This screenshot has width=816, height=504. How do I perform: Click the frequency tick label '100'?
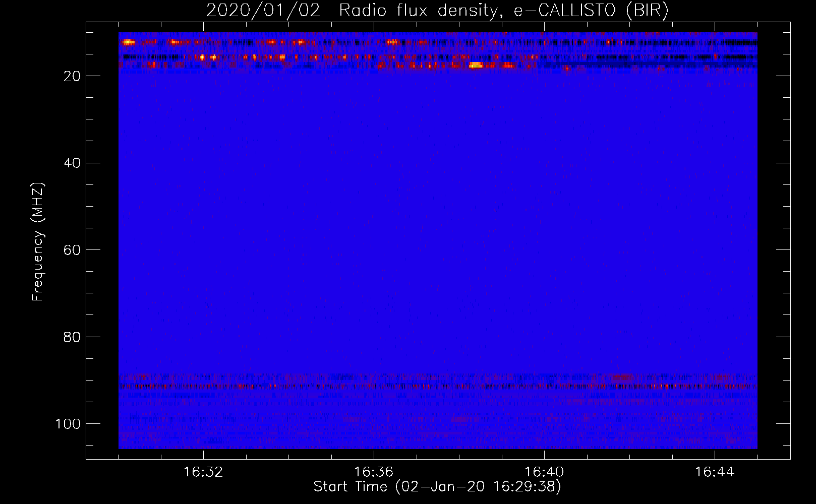tap(68, 424)
